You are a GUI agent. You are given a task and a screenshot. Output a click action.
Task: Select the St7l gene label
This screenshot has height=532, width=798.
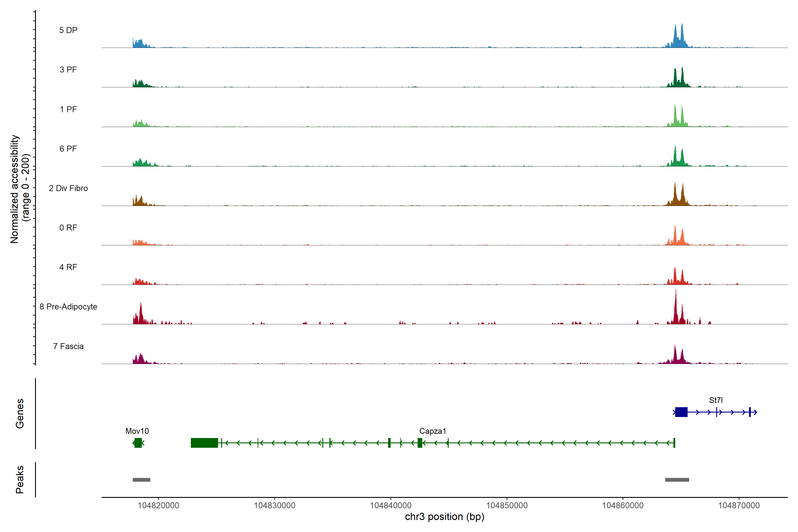pos(716,400)
